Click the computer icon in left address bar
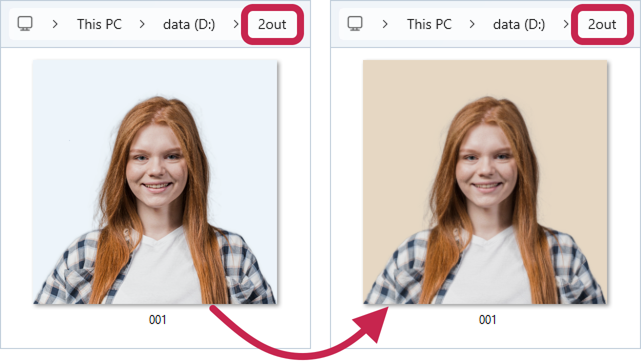The height and width of the screenshot is (364, 641). point(25,23)
